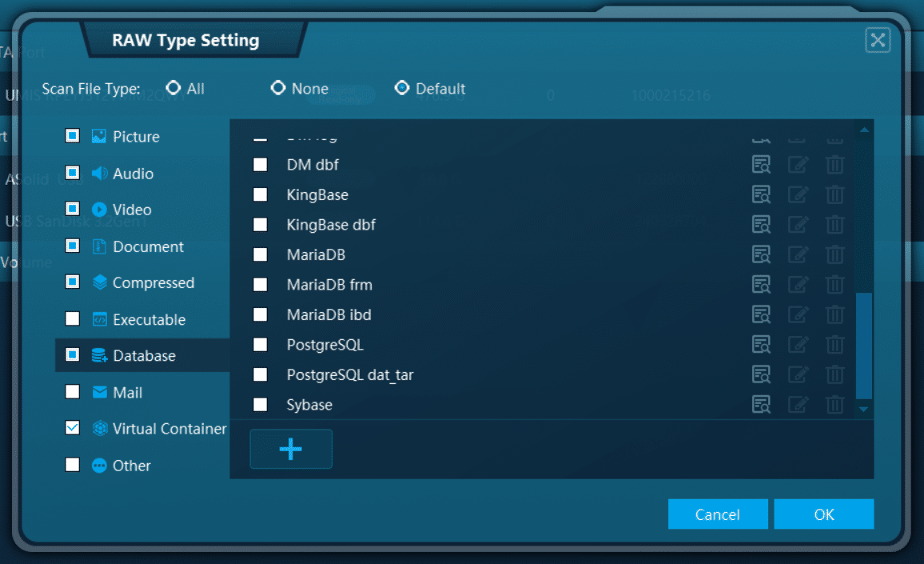Select the Default scan file type radio
924x564 pixels.
402,88
